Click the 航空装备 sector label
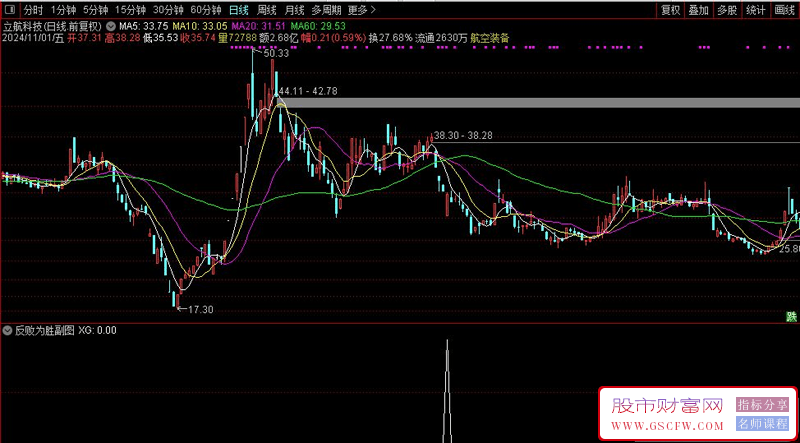 point(490,38)
